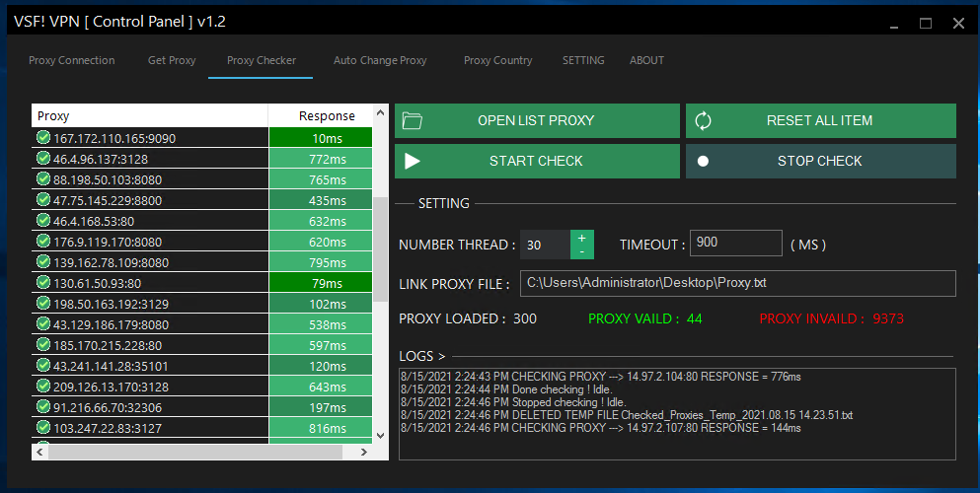Select the 816ms response cell

321,428
